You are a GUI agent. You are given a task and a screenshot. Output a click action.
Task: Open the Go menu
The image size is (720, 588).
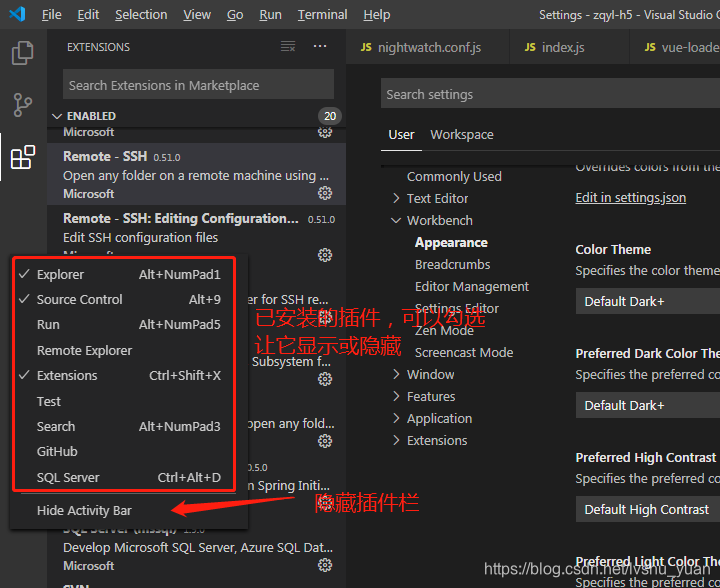point(235,15)
